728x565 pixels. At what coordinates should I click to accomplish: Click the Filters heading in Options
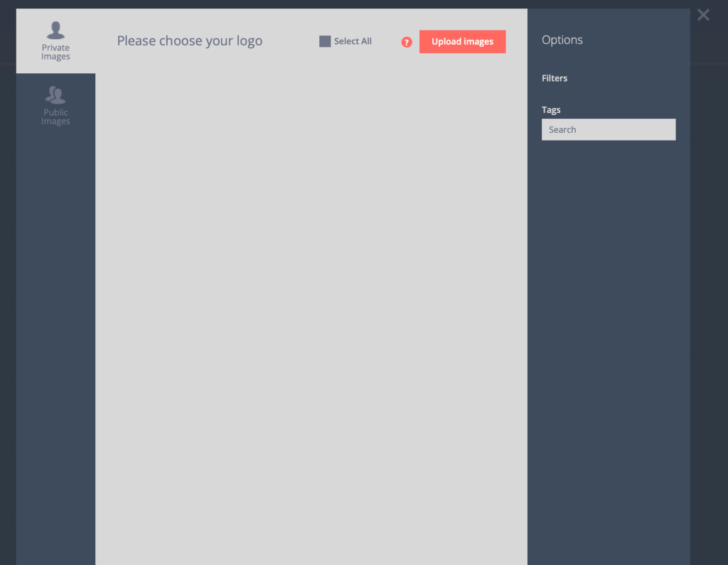click(x=555, y=78)
